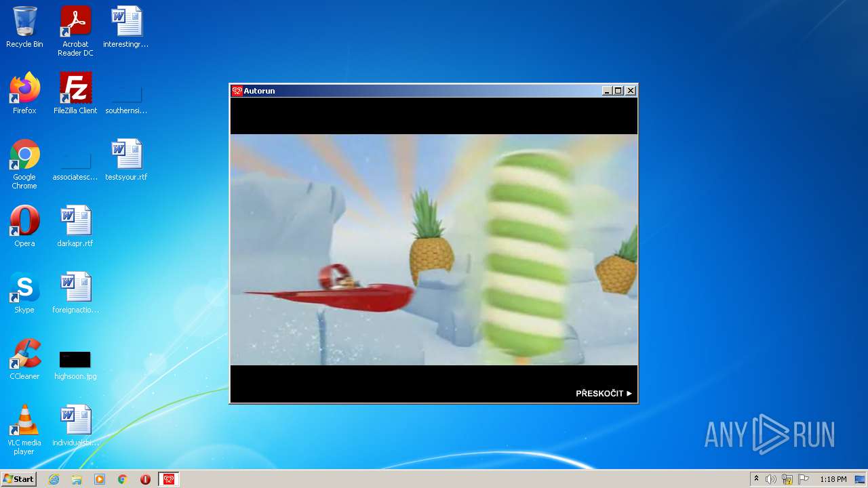Launch Chrome from the taskbar
Image resolution: width=868 pixels, height=488 pixels.
coord(123,479)
